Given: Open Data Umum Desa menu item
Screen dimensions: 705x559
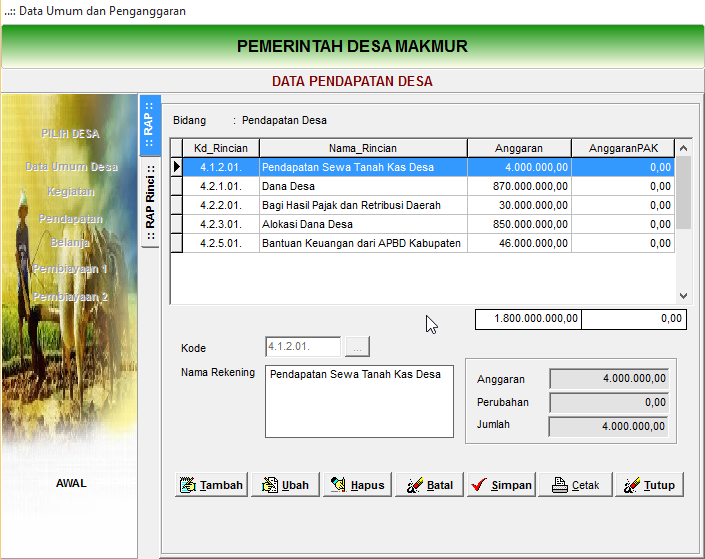Looking at the screenshot, I should [x=71, y=166].
